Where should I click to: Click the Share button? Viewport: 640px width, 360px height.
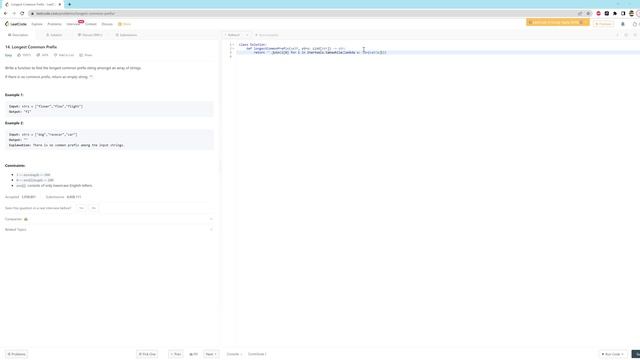86,55
